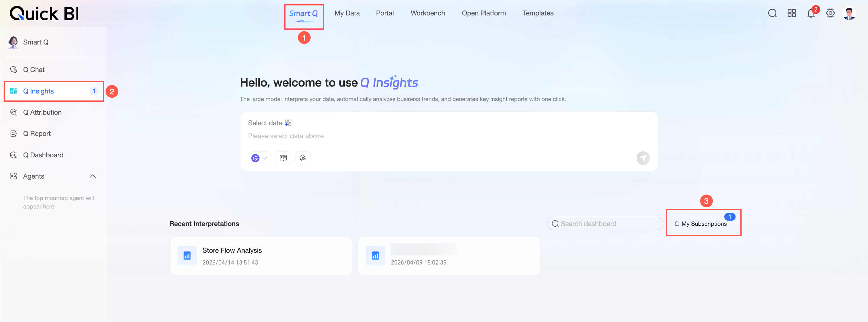Click the Store Flow Analysis chart icon
The image size is (868, 322).
[187, 256]
